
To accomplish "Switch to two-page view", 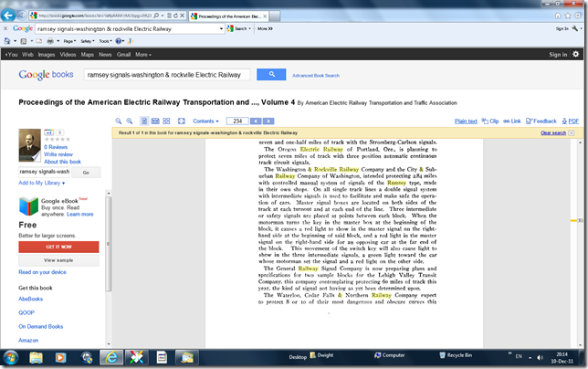I will click(x=154, y=121).
